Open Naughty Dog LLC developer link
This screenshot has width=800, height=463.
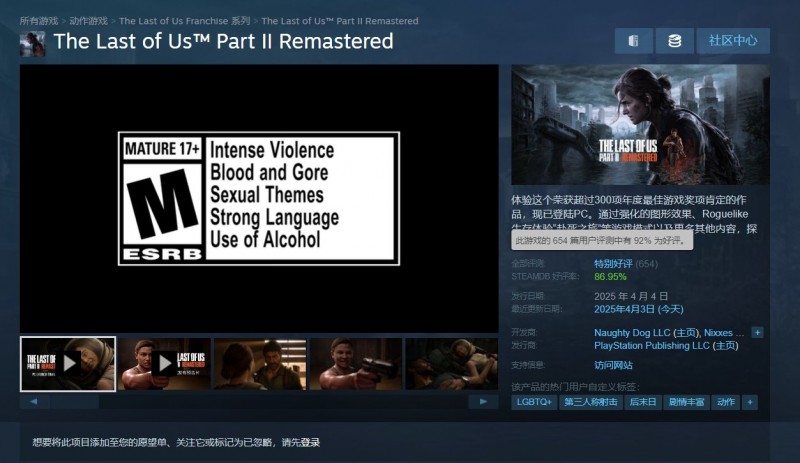tap(639, 332)
